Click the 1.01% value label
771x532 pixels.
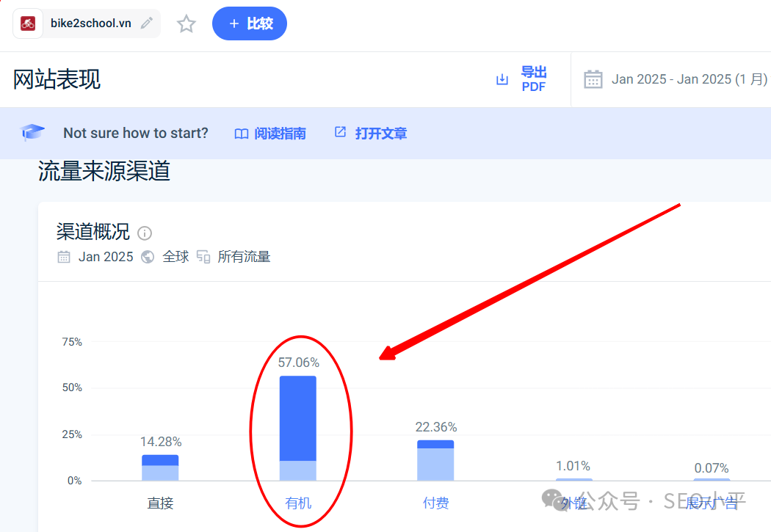[573, 466]
